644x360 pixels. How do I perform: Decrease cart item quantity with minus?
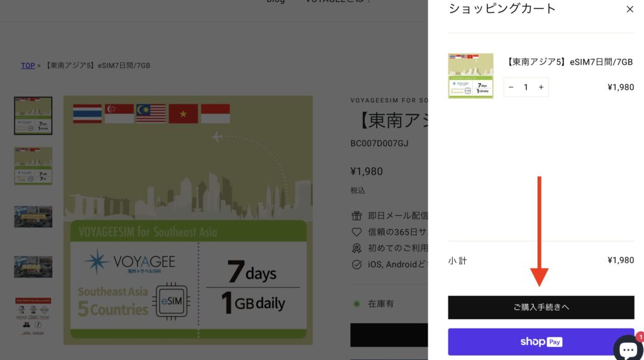pyautogui.click(x=511, y=87)
